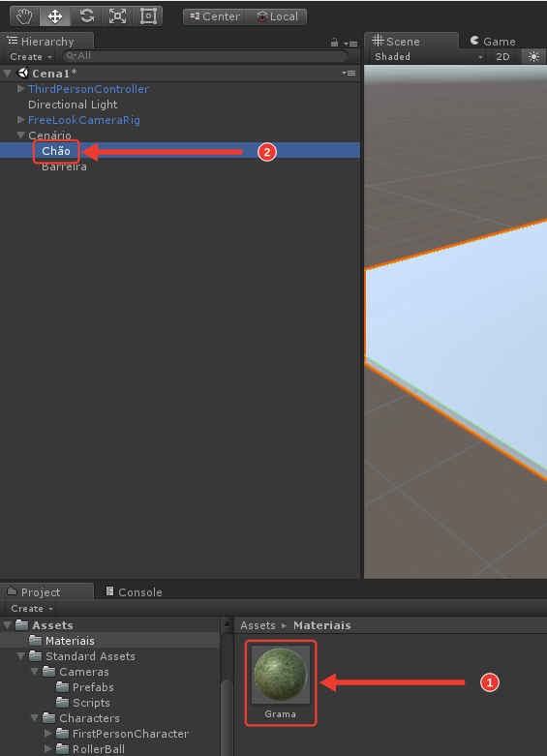Open the Cena1 scene options menu

[x=349, y=74]
